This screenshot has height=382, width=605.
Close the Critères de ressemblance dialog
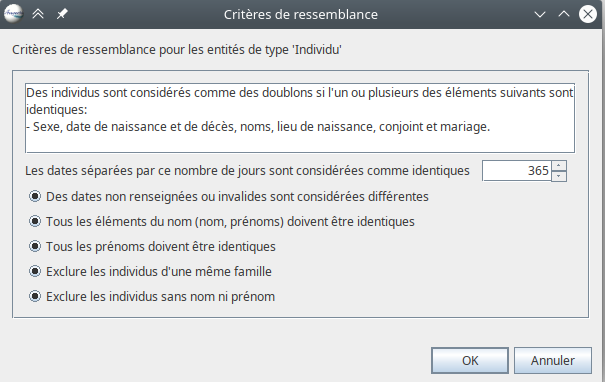[x=588, y=14]
